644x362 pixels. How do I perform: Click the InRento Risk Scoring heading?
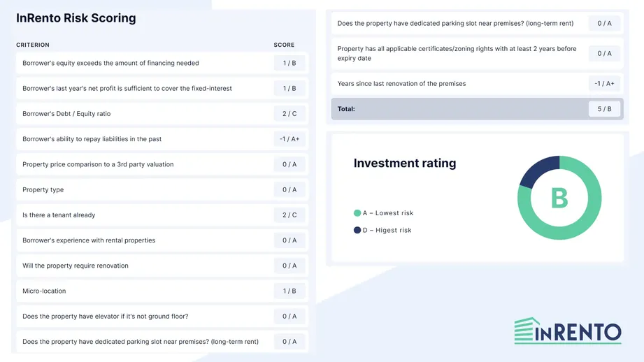(x=76, y=18)
